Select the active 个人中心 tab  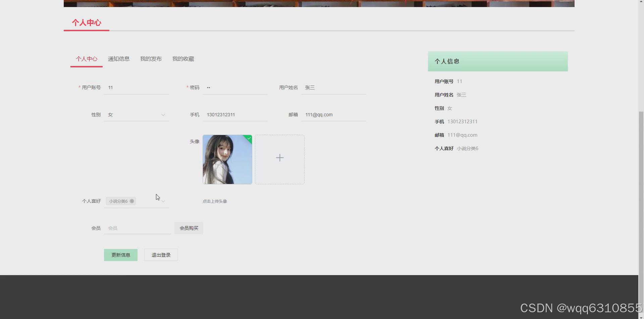point(86,59)
